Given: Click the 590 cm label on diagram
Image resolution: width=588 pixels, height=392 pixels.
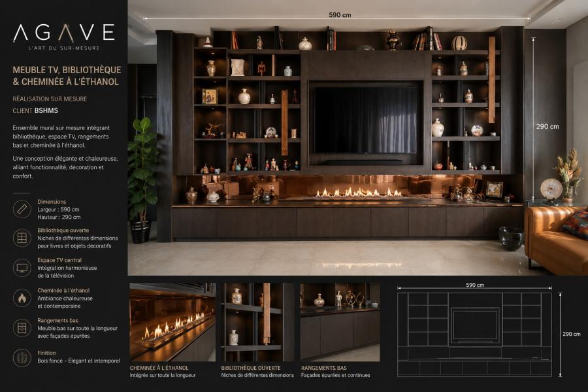Looking at the screenshot, I should (x=475, y=285).
